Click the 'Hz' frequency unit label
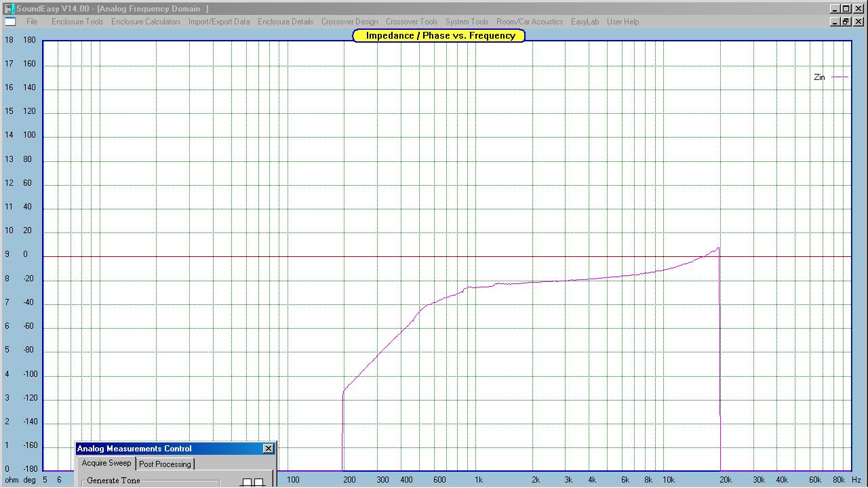This screenshot has width=868, height=488. 857,480
